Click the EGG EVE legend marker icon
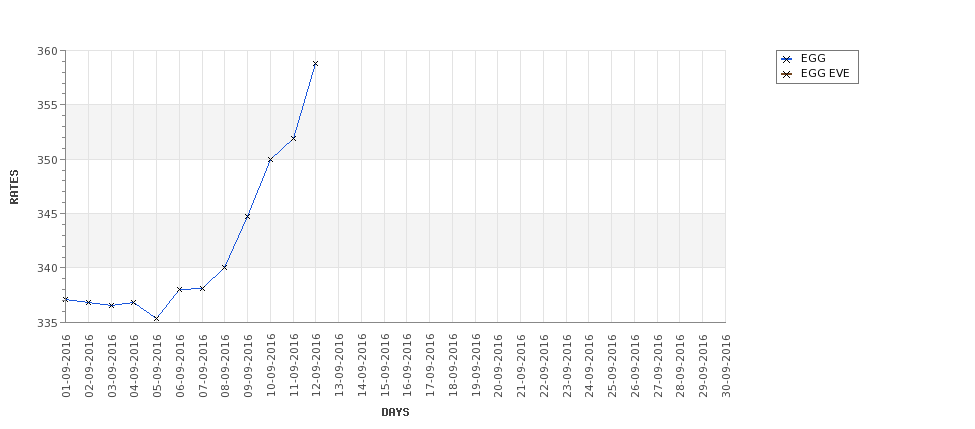The image size is (975, 429). click(x=787, y=74)
